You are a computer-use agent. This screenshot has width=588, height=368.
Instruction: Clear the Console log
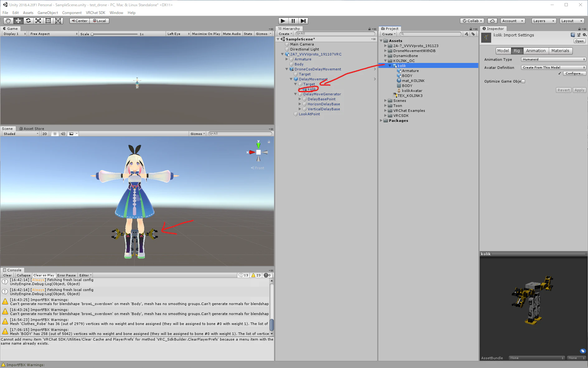tap(7, 275)
